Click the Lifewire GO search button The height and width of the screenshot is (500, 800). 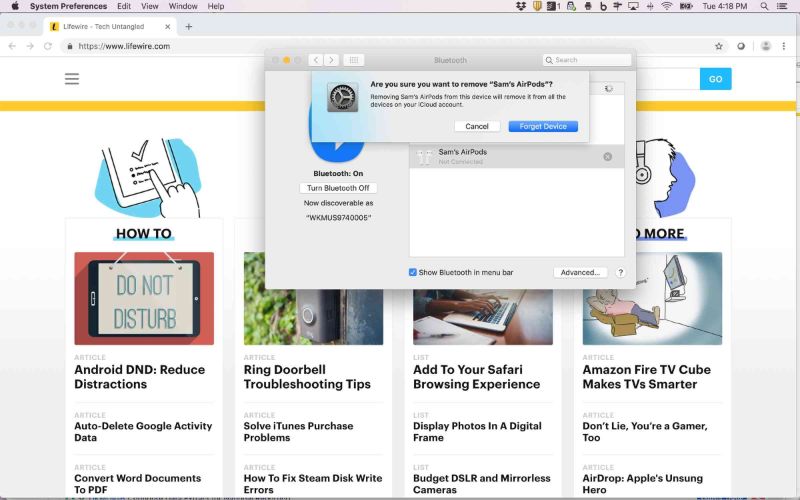click(x=715, y=79)
